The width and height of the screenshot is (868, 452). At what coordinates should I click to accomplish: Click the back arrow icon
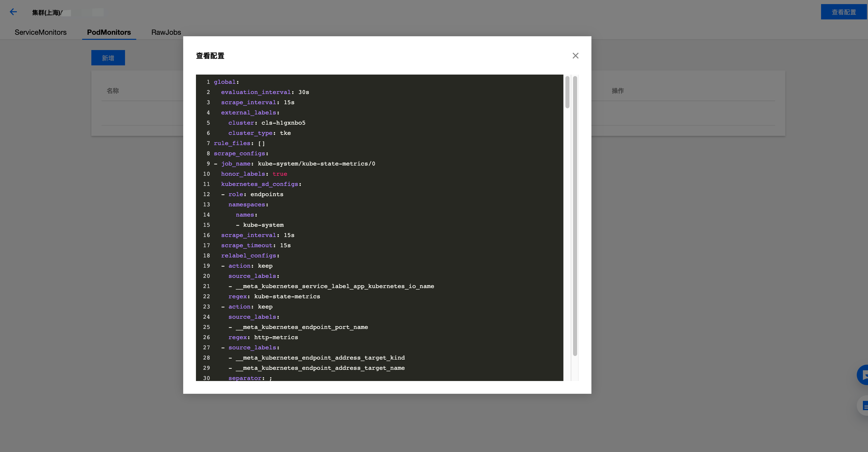13,12
